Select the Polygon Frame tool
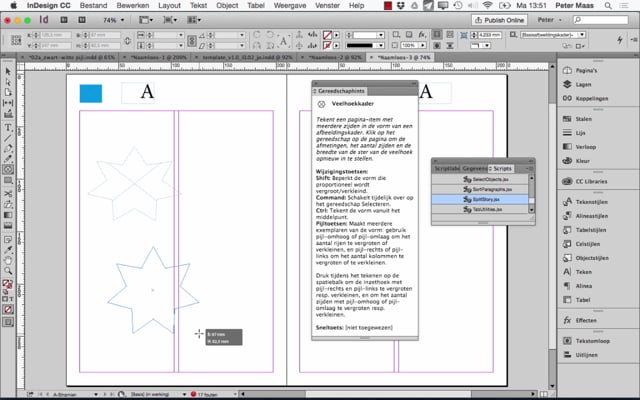 (x=8, y=169)
